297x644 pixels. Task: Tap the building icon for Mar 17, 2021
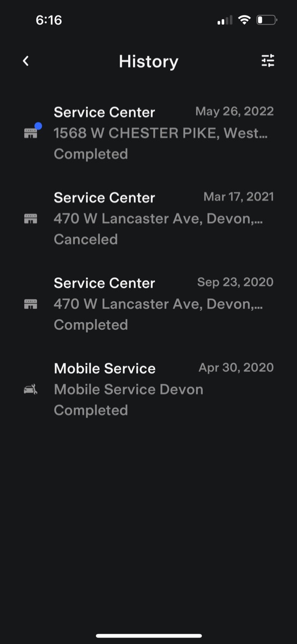pyautogui.click(x=31, y=219)
